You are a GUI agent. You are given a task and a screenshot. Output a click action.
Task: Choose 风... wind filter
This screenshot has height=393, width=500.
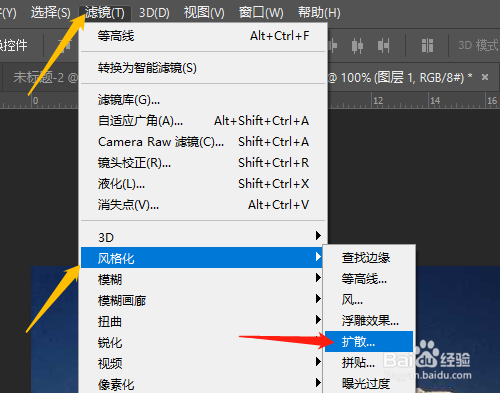tap(369, 300)
